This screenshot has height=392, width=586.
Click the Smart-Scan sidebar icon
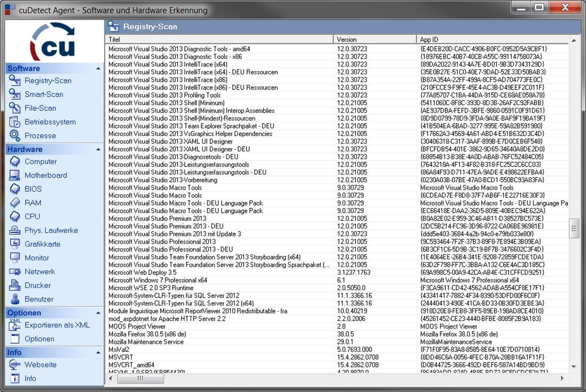(x=15, y=94)
